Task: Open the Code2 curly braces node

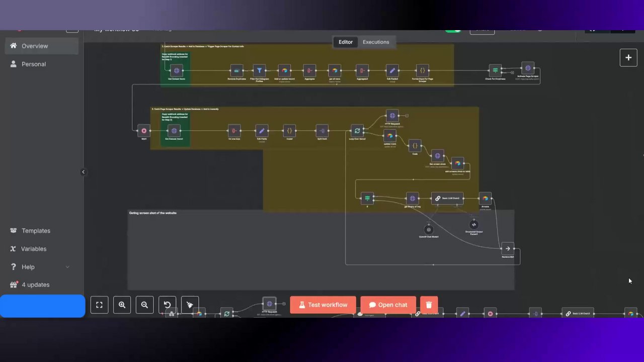Action: click(x=289, y=131)
